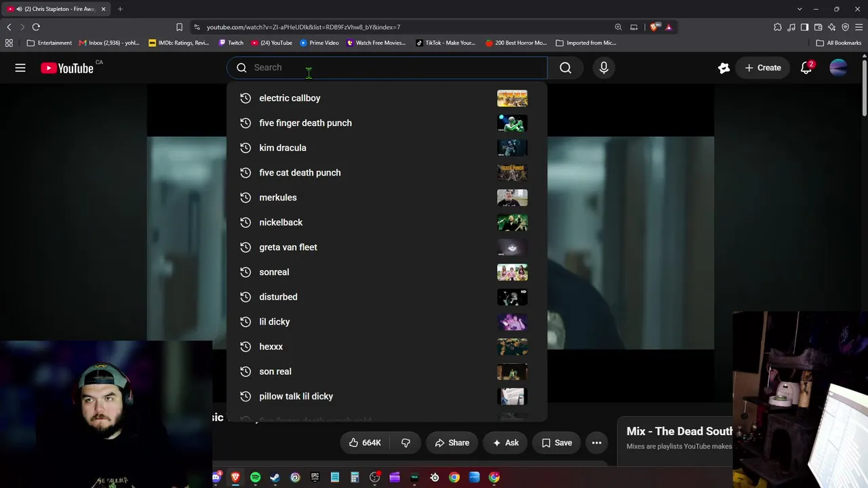This screenshot has width=868, height=488.
Task: Open the YouTube guide hamburger menu
Action: point(20,68)
